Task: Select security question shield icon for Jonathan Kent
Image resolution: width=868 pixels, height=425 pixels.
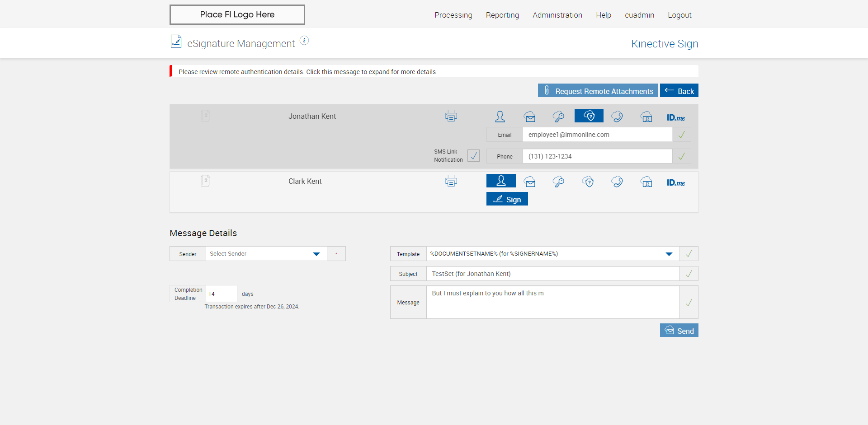Action: click(589, 116)
